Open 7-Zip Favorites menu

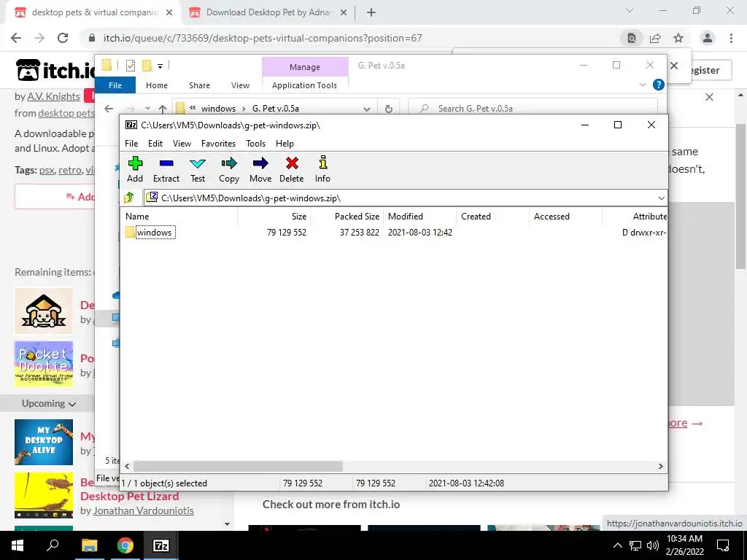[x=219, y=144]
